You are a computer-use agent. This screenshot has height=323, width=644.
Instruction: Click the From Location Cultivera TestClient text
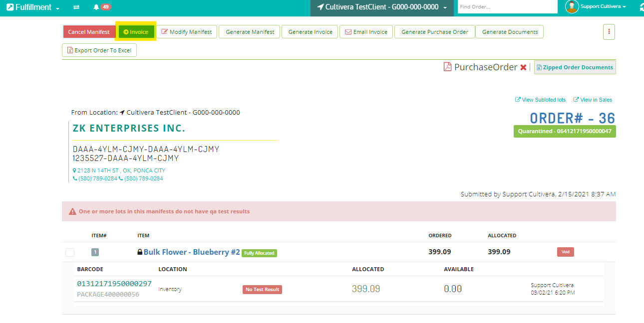click(x=156, y=113)
